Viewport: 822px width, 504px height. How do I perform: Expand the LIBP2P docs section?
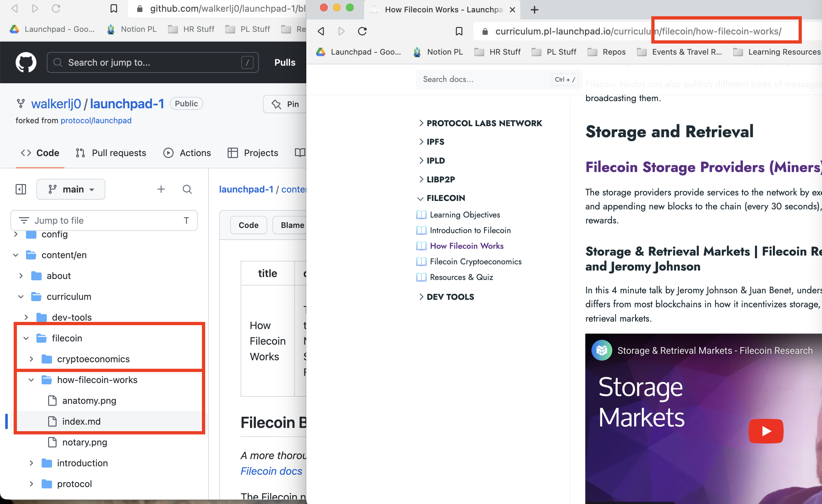click(436, 179)
